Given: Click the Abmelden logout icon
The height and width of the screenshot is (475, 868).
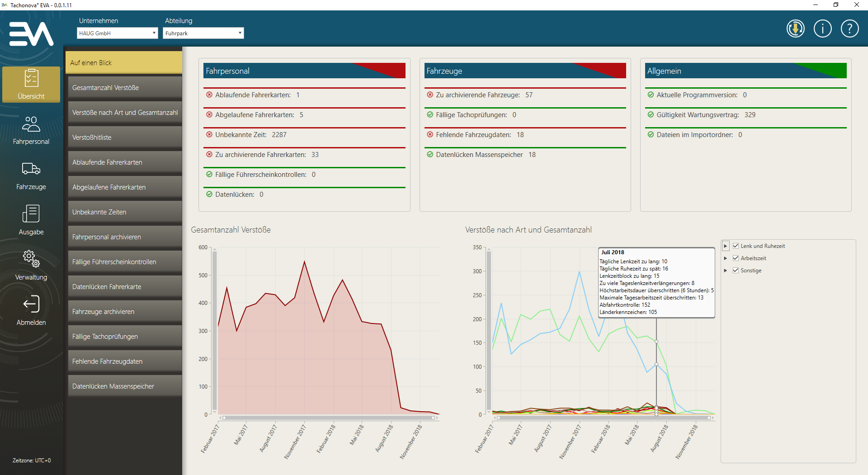Looking at the screenshot, I should [x=31, y=304].
